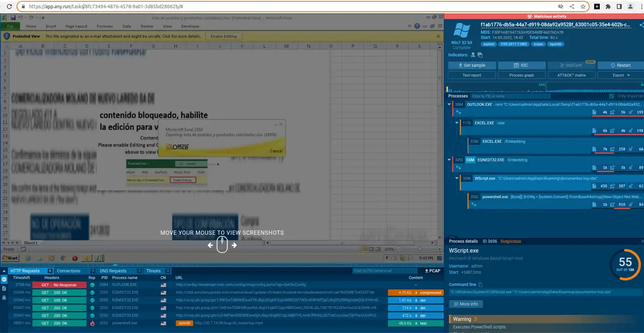Switch to the HTTP Requests tab
Screen dimensions: 644x333
coord(31,271)
